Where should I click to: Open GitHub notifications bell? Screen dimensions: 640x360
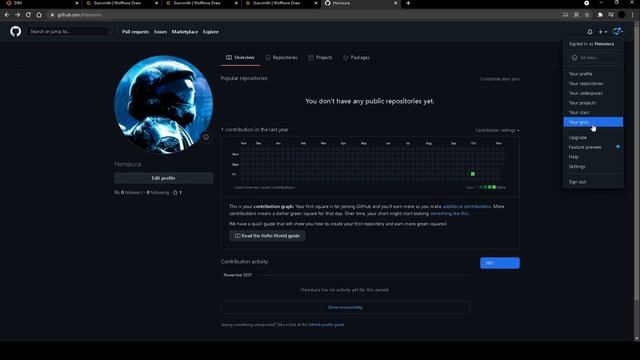coord(590,32)
